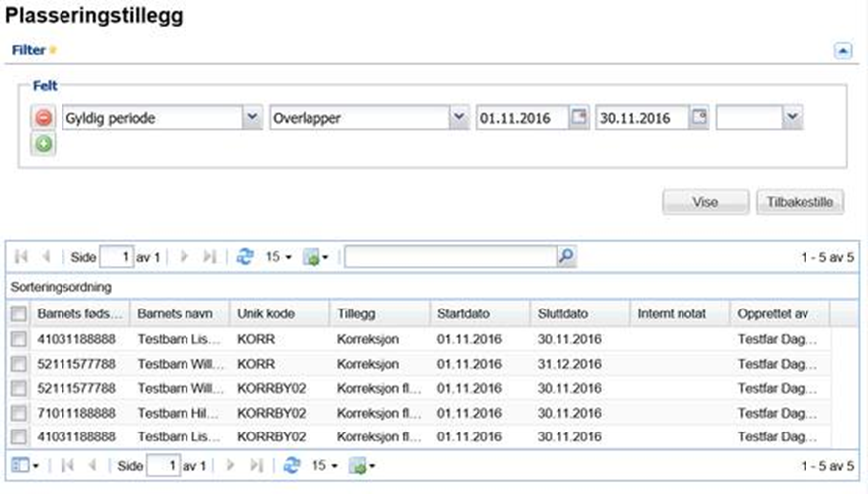Viewport: 868px width, 494px height.
Task: Open calendar picker for start date 01.11.2016
Action: click(x=579, y=118)
